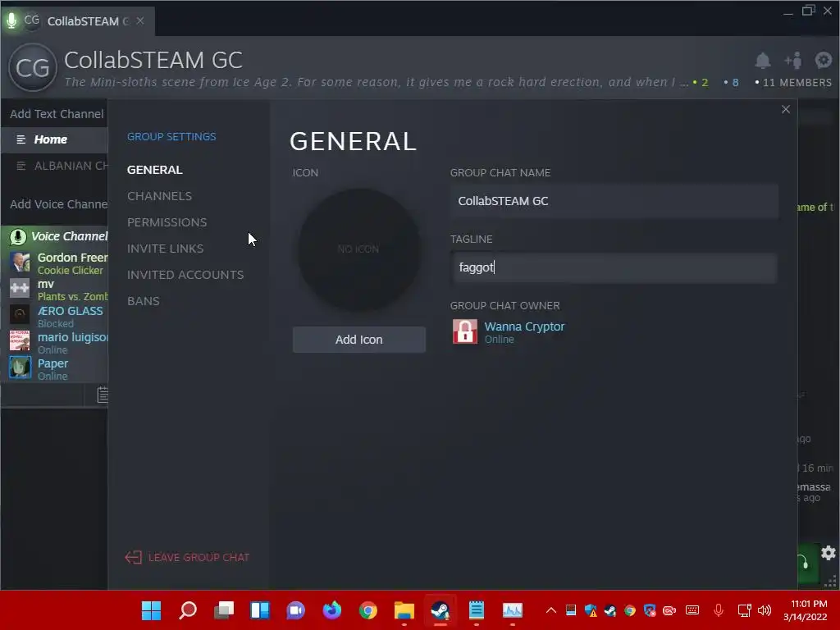Open voice settings gear at bottom right
840x630 pixels.
point(829,553)
